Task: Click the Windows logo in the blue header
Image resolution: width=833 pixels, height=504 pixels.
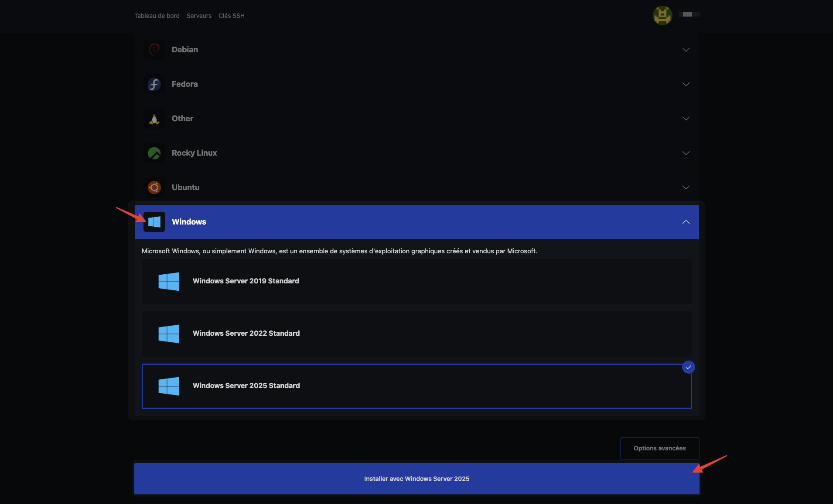Action: (x=154, y=222)
